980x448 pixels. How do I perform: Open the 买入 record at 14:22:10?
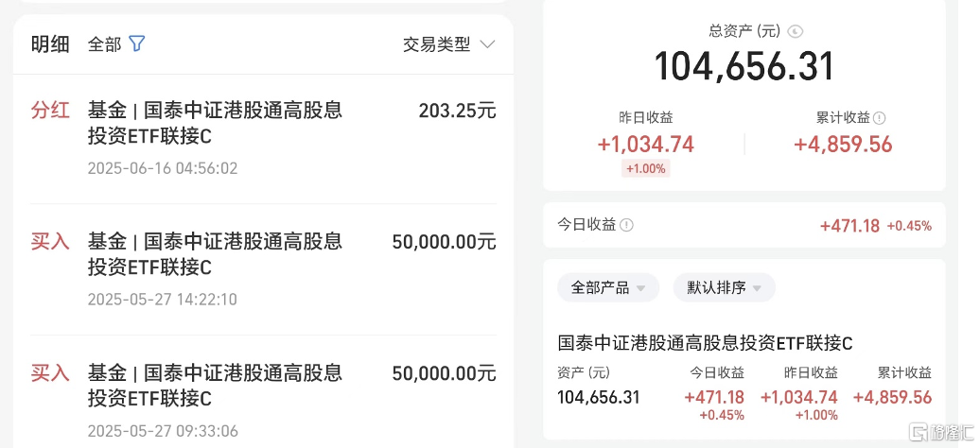click(x=263, y=269)
